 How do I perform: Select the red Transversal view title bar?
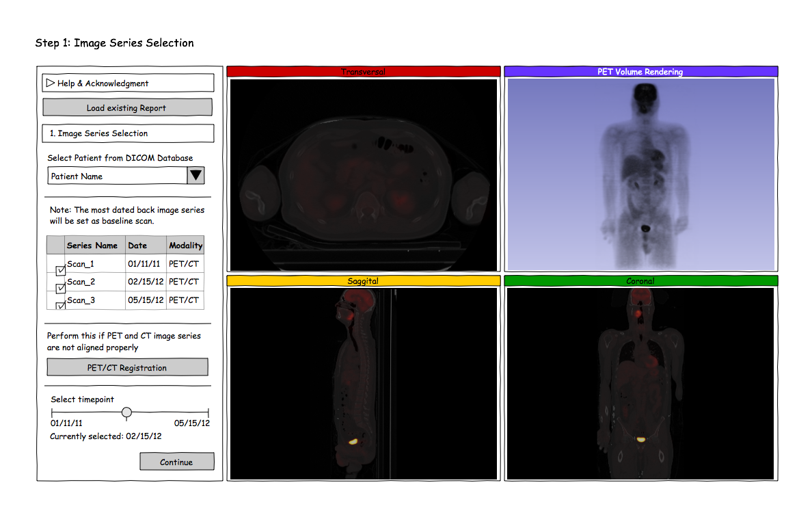pyautogui.click(x=363, y=71)
